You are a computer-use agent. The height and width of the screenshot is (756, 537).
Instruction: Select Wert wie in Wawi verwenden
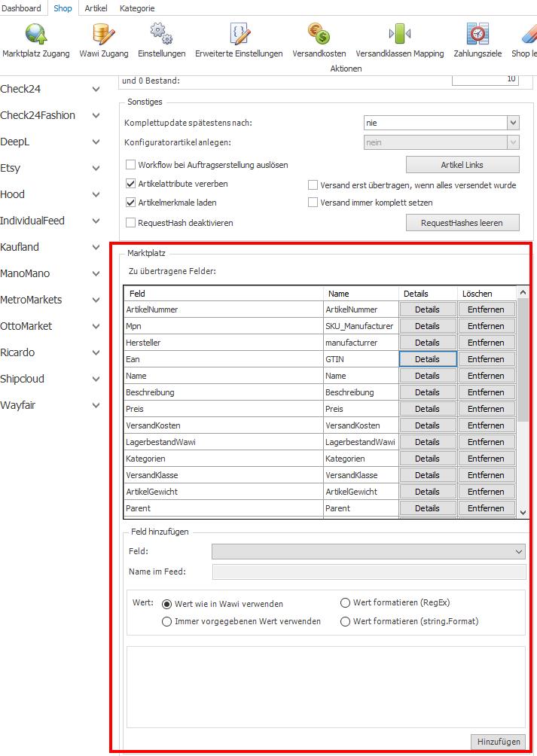[166, 604]
